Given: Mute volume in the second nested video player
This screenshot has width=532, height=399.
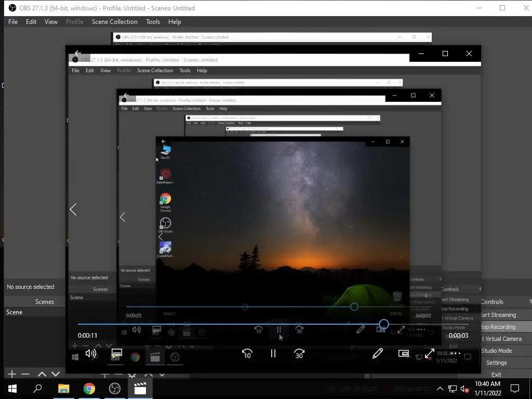Looking at the screenshot, I should click(137, 329).
